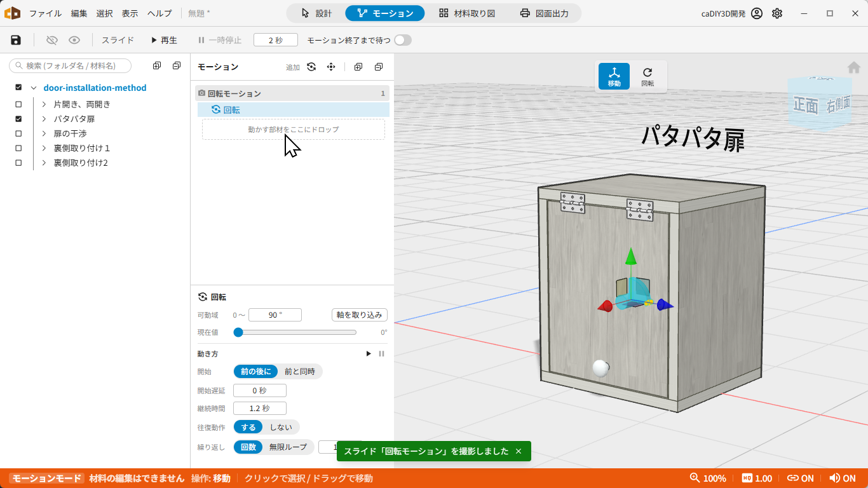Image resolution: width=868 pixels, height=488 pixels.
Task: Expand the 裏側取り付け2 folder
Action: pos(44,163)
